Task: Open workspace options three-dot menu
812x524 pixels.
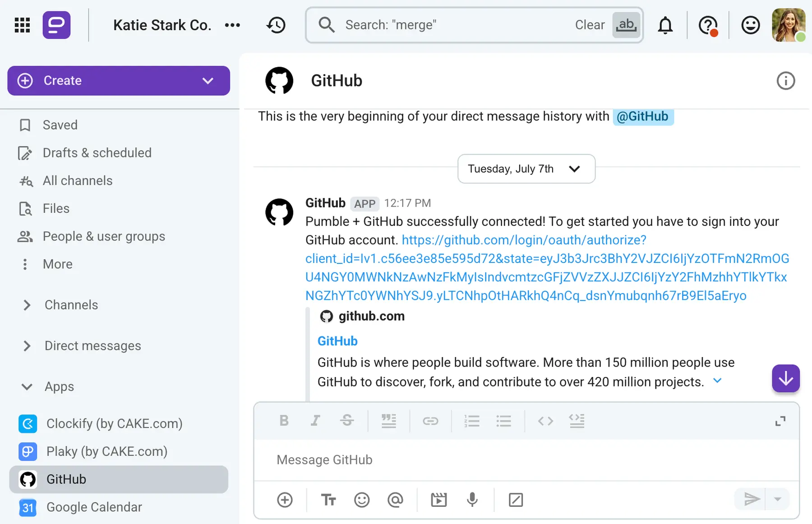Action: point(232,25)
